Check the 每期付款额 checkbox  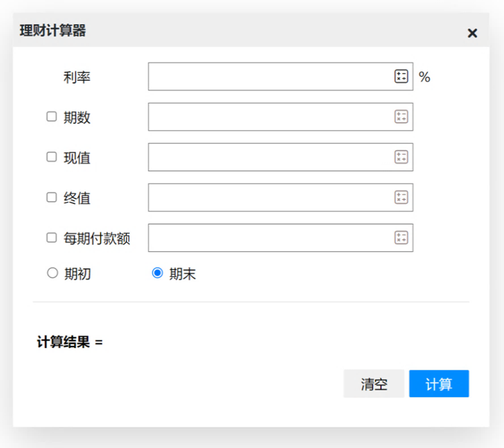(52, 238)
